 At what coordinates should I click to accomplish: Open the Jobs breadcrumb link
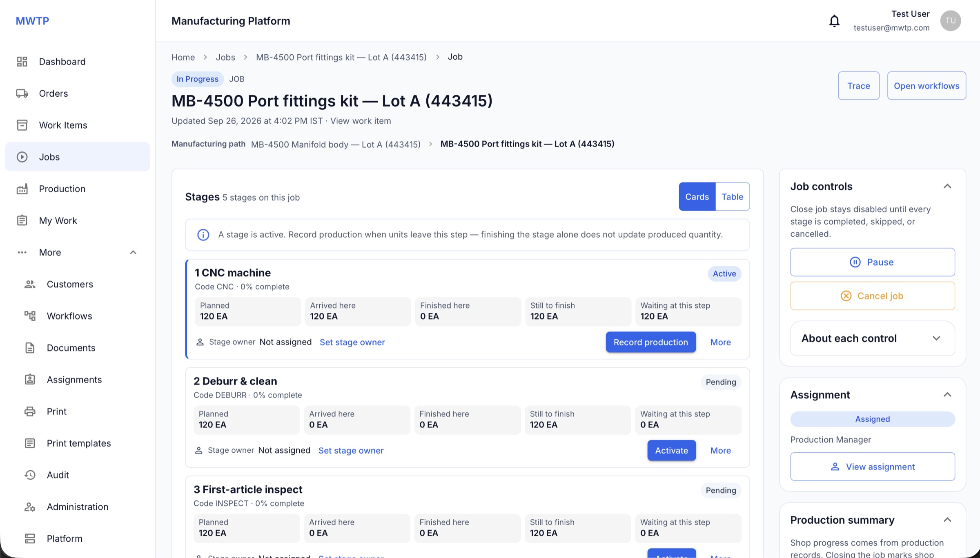click(225, 57)
